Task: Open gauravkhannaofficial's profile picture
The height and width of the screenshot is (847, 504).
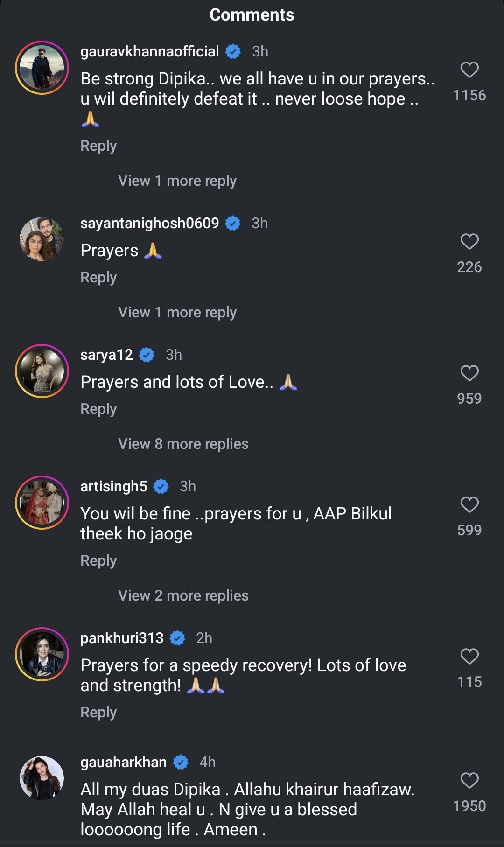Action: [42, 68]
